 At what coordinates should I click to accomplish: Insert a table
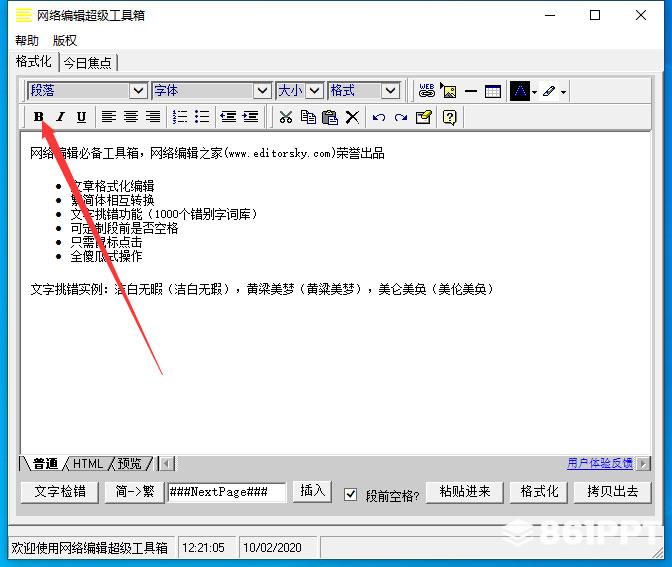pyautogui.click(x=493, y=91)
